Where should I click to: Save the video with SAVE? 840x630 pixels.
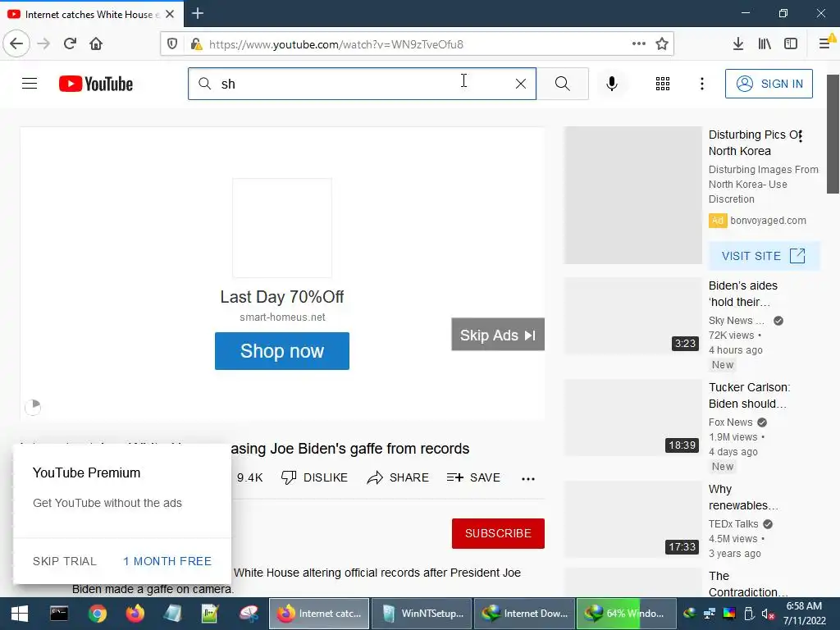pyautogui.click(x=473, y=477)
